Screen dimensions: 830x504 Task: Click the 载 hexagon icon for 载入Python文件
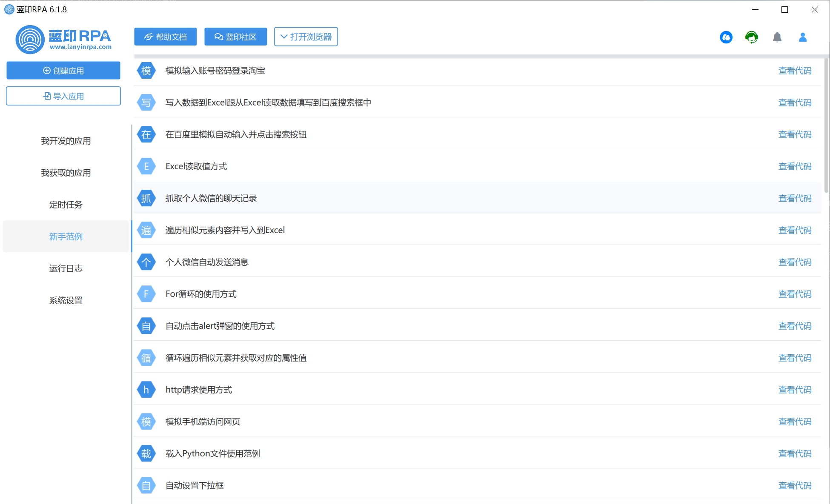[146, 453]
